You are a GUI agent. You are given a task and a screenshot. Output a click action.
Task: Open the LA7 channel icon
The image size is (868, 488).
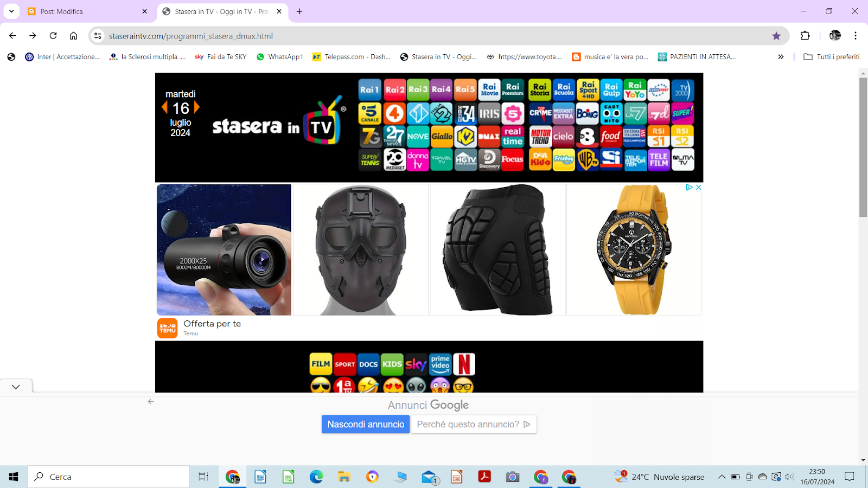tap(635, 113)
